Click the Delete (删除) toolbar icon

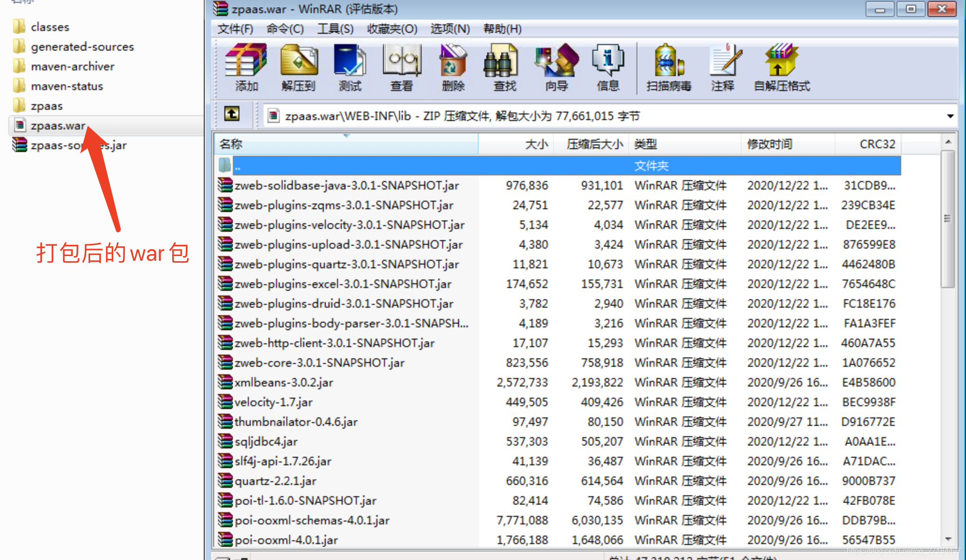coord(453,61)
